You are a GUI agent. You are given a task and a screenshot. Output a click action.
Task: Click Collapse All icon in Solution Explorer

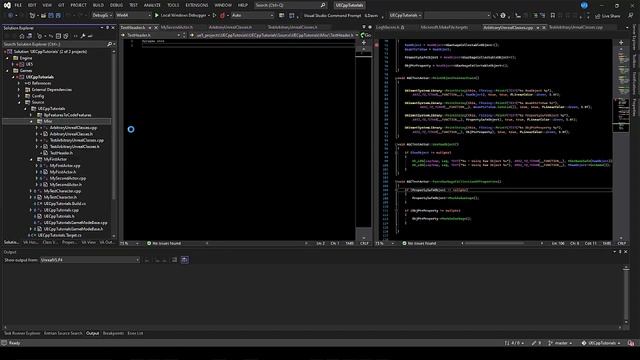pyautogui.click(x=58, y=36)
